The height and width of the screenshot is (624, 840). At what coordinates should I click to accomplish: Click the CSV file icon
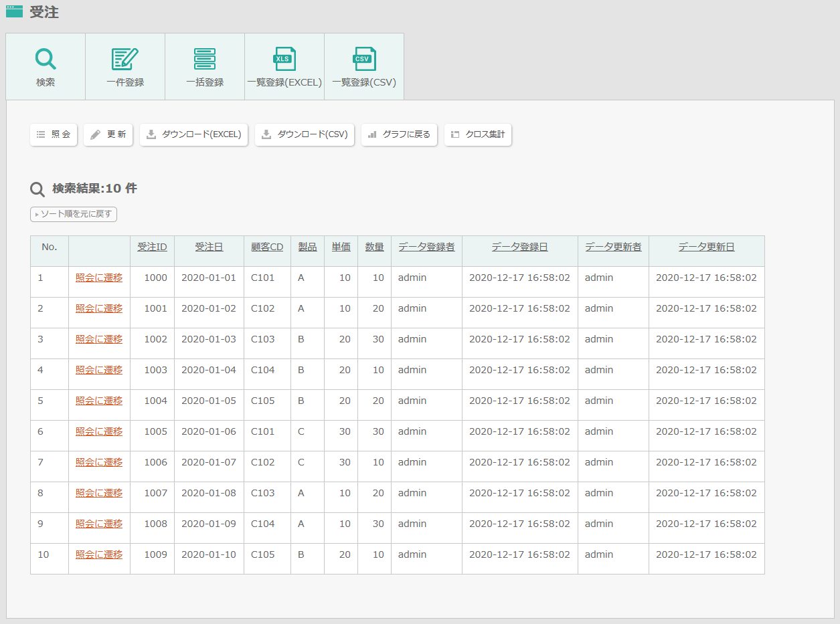364,60
